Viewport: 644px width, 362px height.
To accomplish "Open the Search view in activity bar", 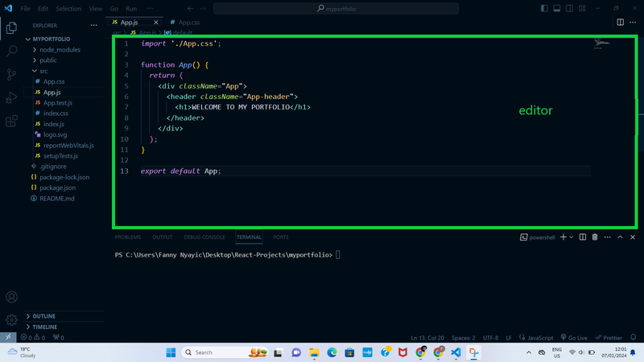I will [11, 51].
